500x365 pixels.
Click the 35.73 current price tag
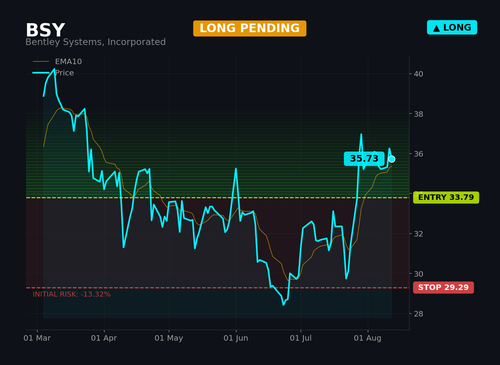[x=364, y=158]
